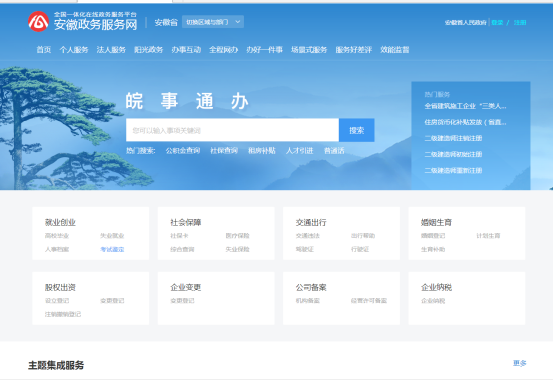Open the 企业纳税 category heading
553x381 pixels.
click(x=436, y=287)
